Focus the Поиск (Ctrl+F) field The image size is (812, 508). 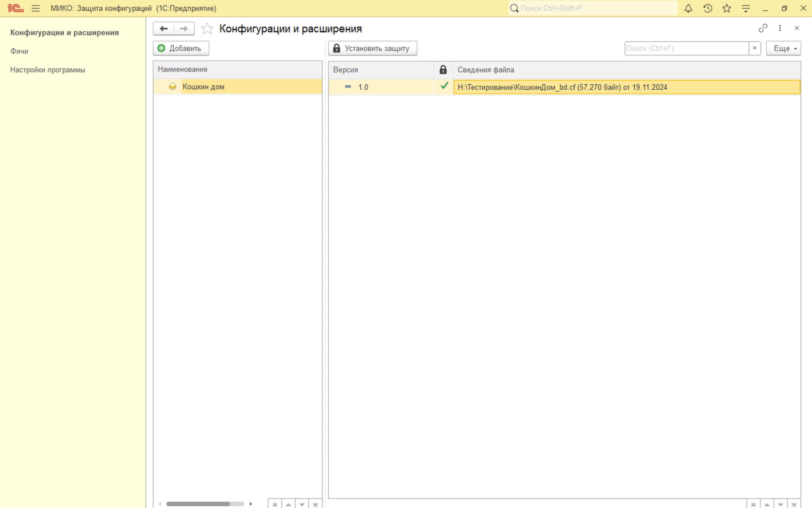click(x=687, y=48)
